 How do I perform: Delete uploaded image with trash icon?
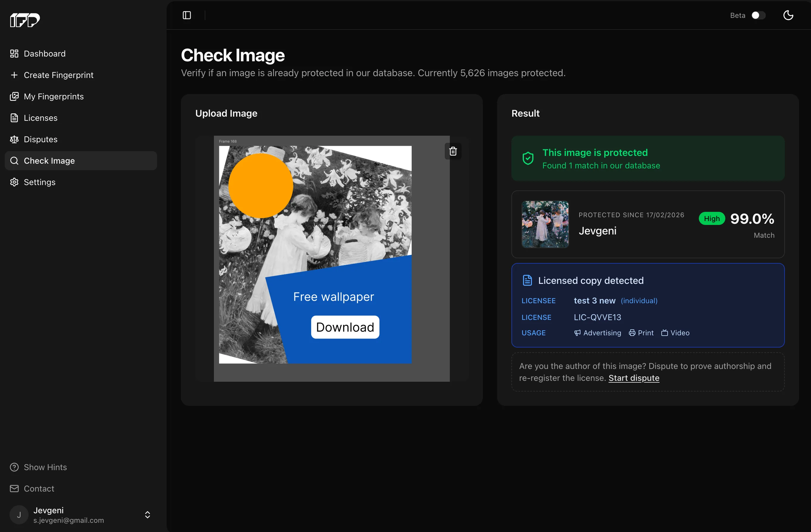[x=453, y=151]
